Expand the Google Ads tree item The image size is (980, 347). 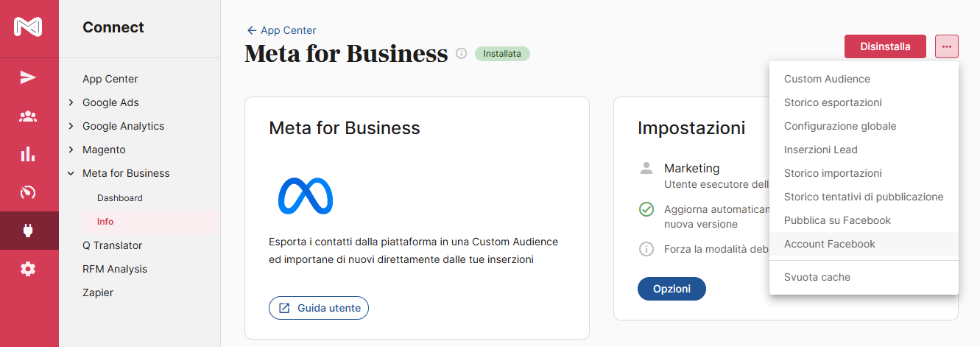(x=71, y=102)
